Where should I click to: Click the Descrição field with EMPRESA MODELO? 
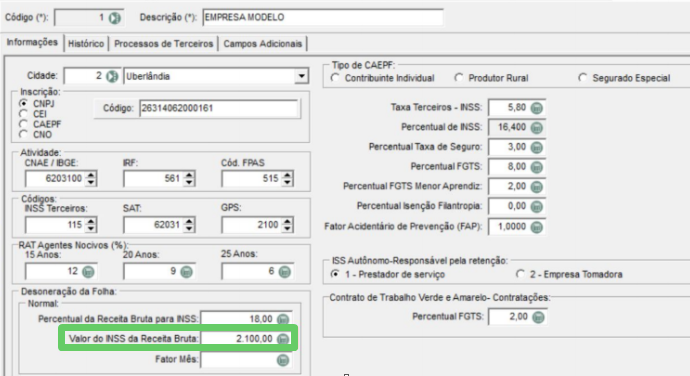tap(323, 18)
